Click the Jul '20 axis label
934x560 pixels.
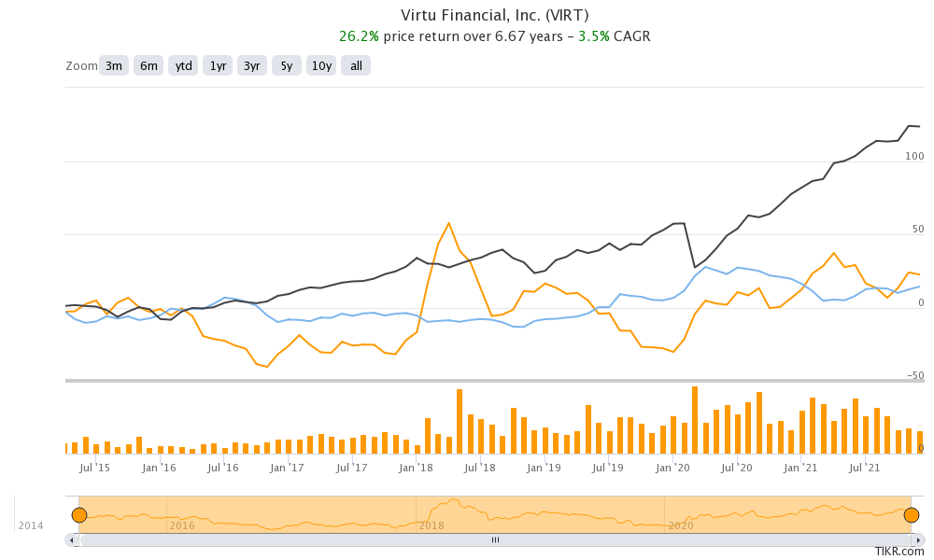pyautogui.click(x=736, y=468)
